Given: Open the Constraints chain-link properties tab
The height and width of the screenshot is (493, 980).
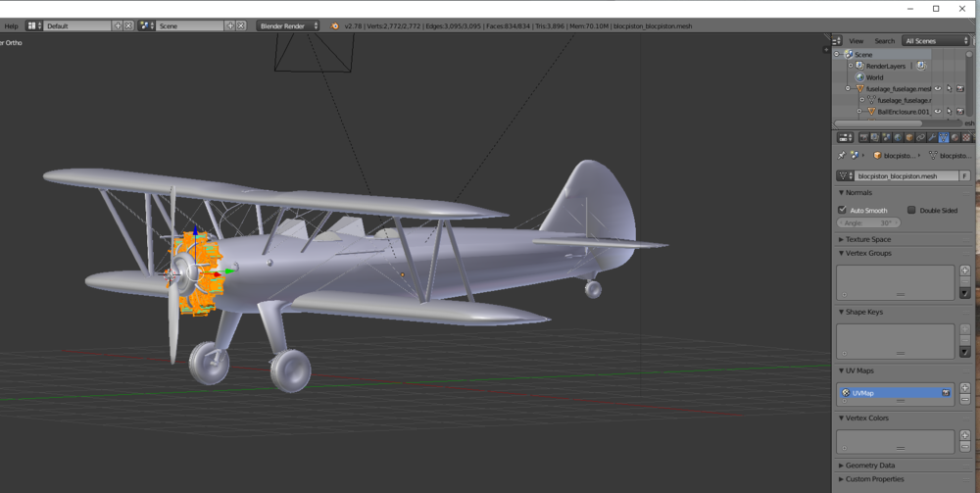Looking at the screenshot, I should pyautogui.click(x=920, y=137).
